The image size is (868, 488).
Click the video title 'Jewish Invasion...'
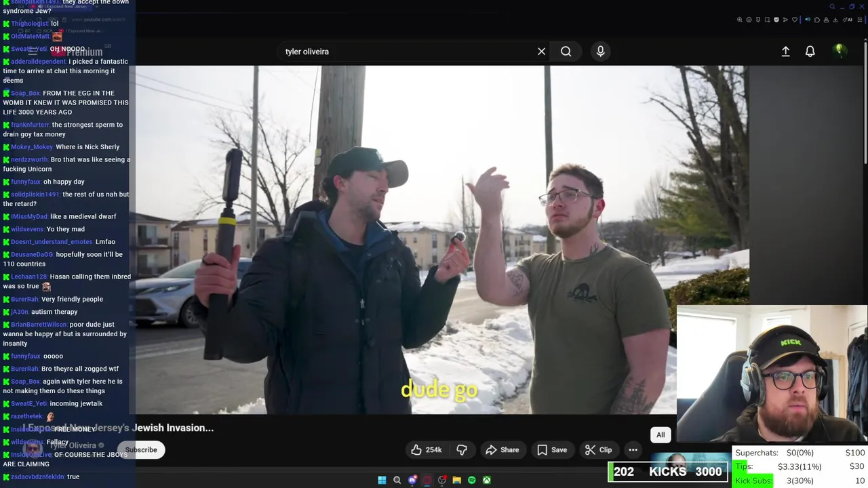pos(173,428)
